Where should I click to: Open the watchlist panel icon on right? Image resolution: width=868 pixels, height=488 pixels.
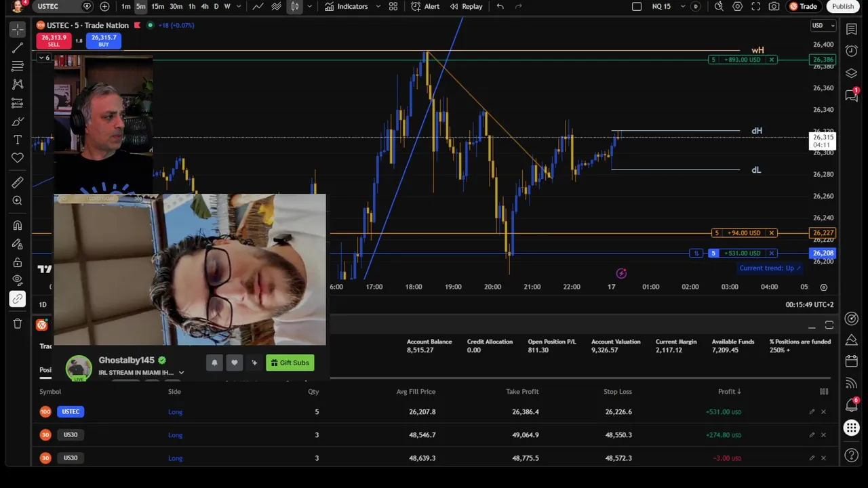pos(852,29)
